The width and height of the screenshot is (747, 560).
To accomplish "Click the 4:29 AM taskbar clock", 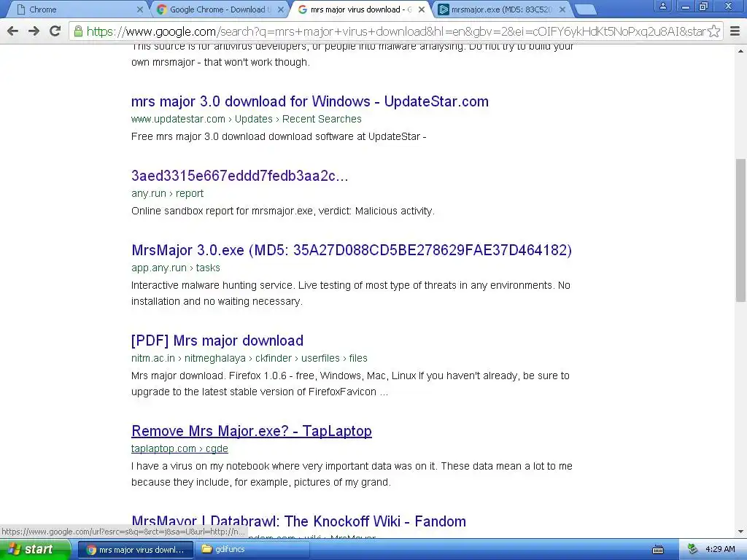I will 720,550.
